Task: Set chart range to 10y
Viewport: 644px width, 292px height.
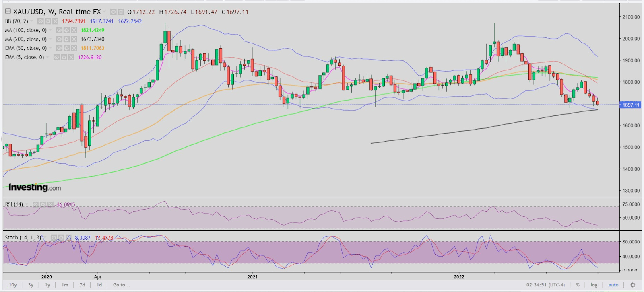Action: pos(13,285)
